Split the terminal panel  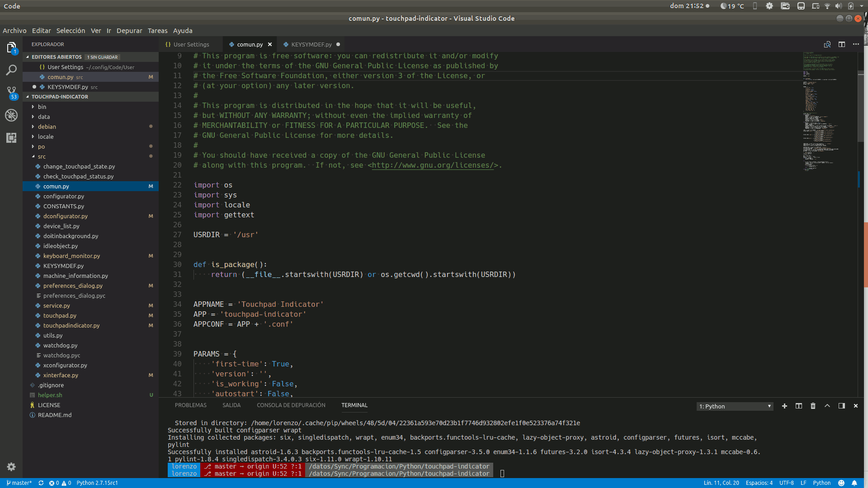point(799,406)
